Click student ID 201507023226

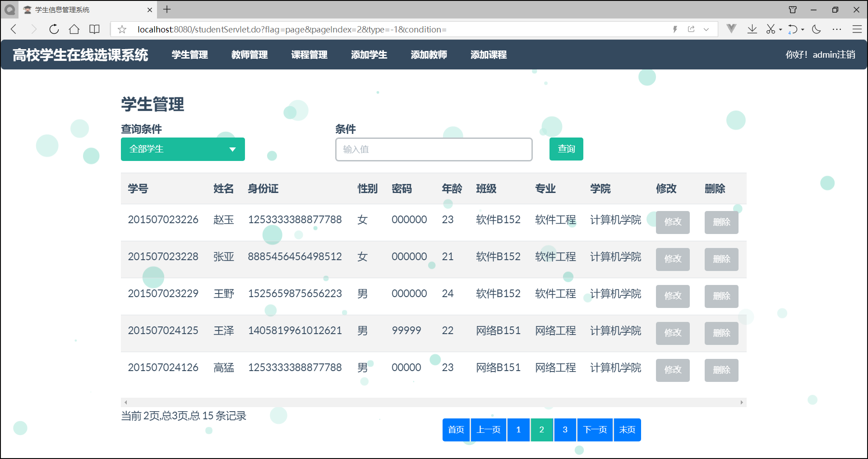(x=163, y=220)
